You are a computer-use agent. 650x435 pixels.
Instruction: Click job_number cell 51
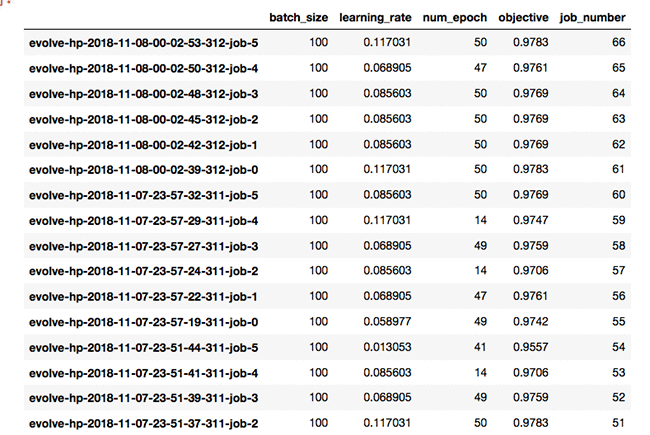point(618,423)
